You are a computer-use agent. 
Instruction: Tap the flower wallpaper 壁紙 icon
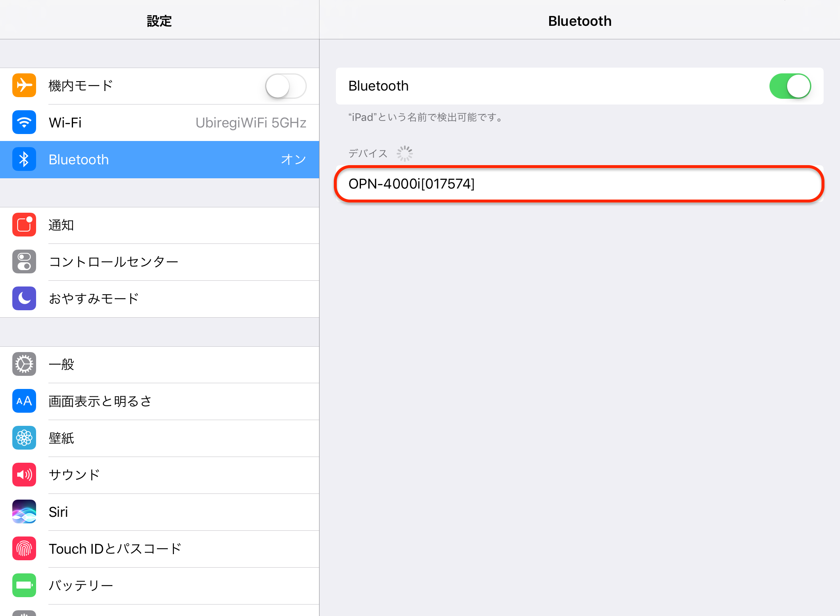pos(24,438)
